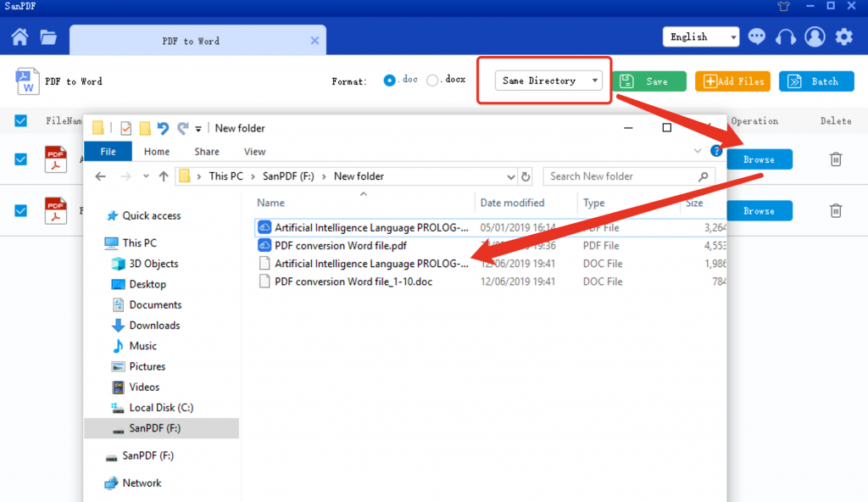This screenshot has height=502, width=868.
Task: Open Desktop in navigation pane
Action: pos(147,284)
